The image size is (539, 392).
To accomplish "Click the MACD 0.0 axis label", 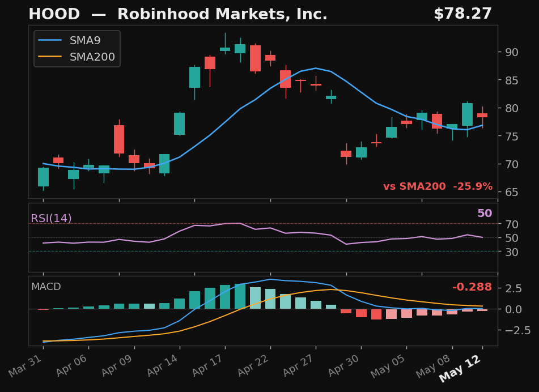I will tap(513, 309).
